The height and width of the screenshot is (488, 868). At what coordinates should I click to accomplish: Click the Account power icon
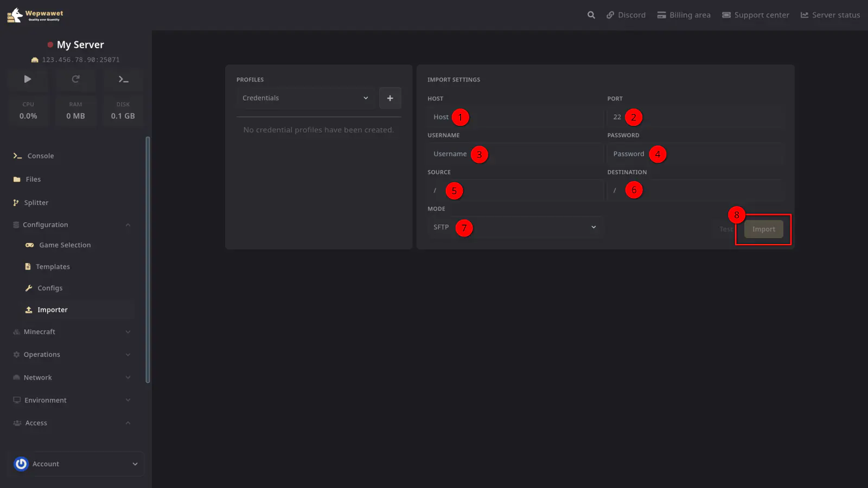click(x=21, y=464)
